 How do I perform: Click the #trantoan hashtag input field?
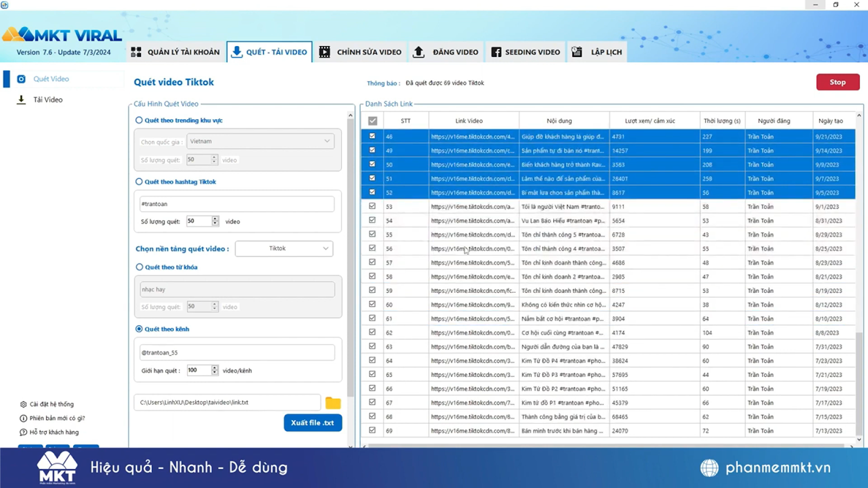237,204
